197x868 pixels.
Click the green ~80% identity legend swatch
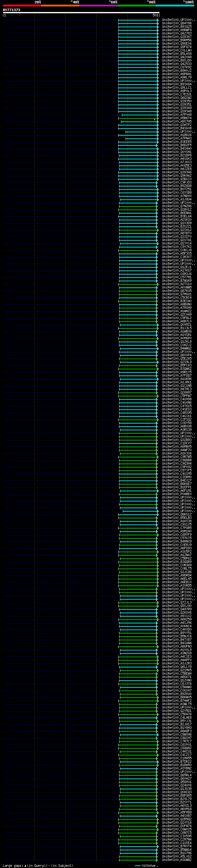[137, 6]
